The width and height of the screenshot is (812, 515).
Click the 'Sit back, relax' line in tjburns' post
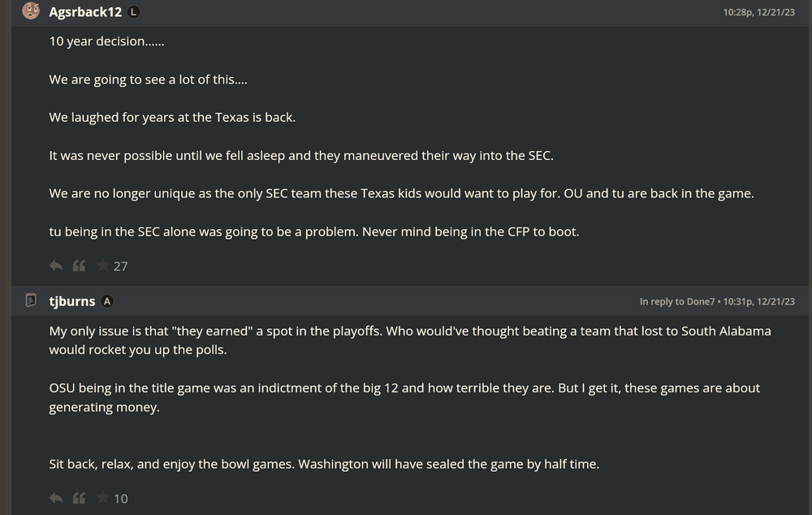[324, 465]
